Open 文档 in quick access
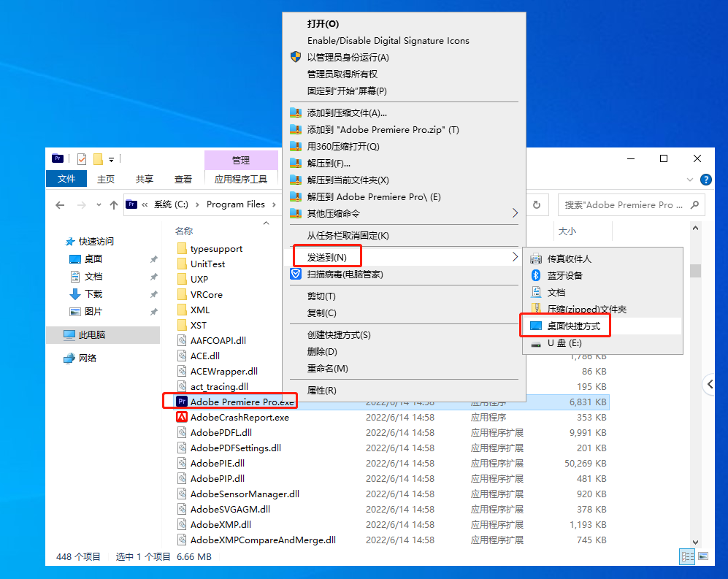The image size is (728, 579). pyautogui.click(x=86, y=277)
